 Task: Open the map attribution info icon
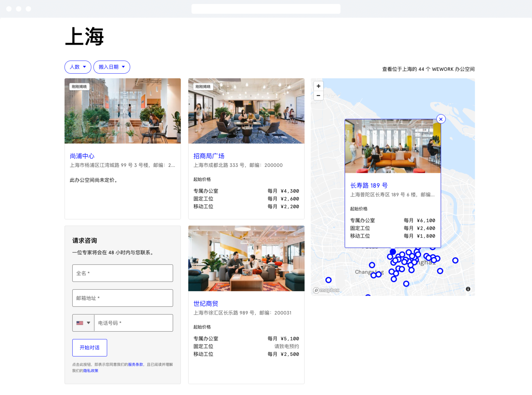click(468, 289)
